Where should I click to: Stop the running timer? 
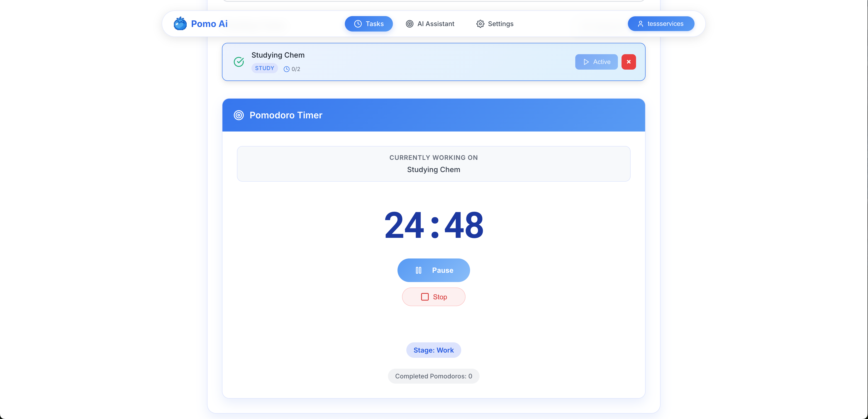[x=433, y=297]
